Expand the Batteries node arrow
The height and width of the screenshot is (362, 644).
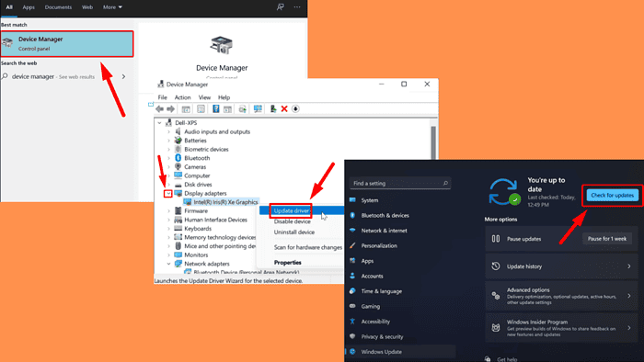(168, 141)
